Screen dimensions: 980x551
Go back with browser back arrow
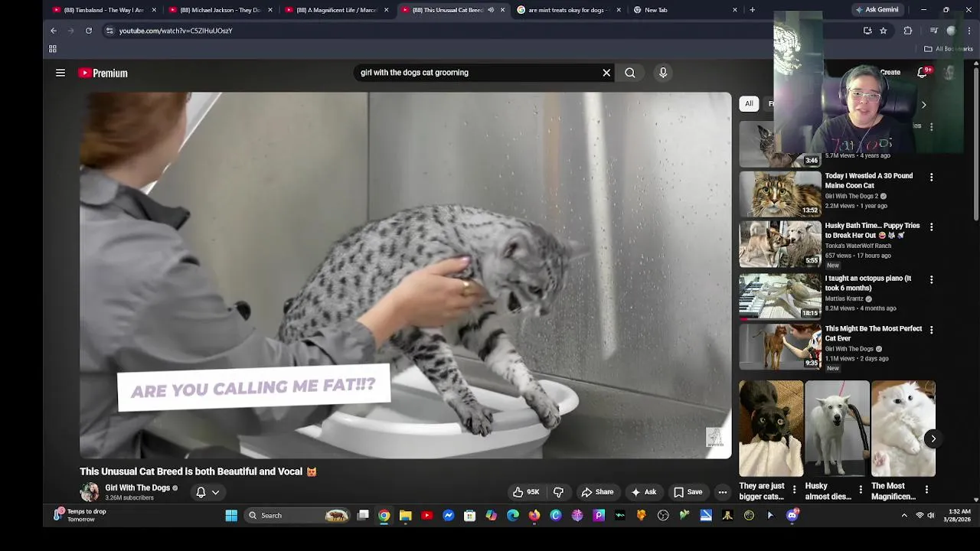click(54, 31)
